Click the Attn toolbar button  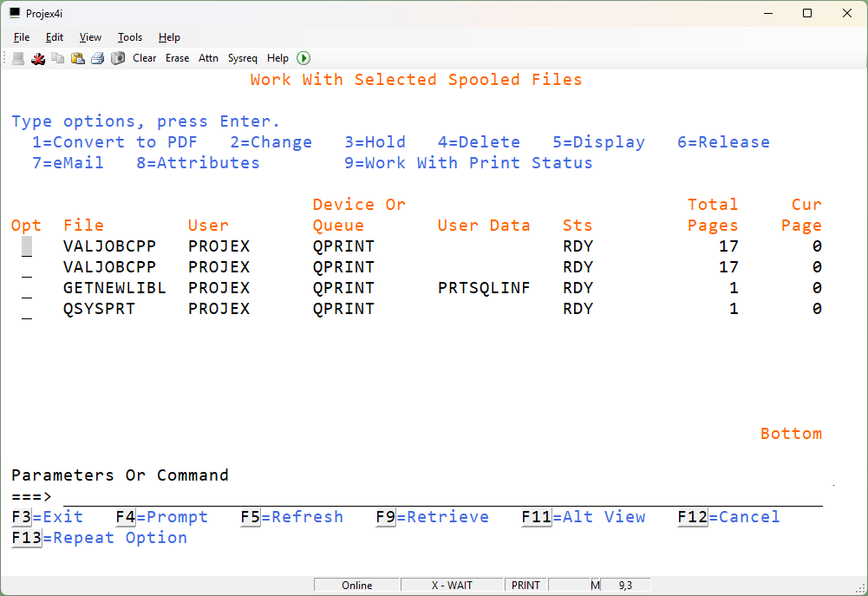[208, 58]
